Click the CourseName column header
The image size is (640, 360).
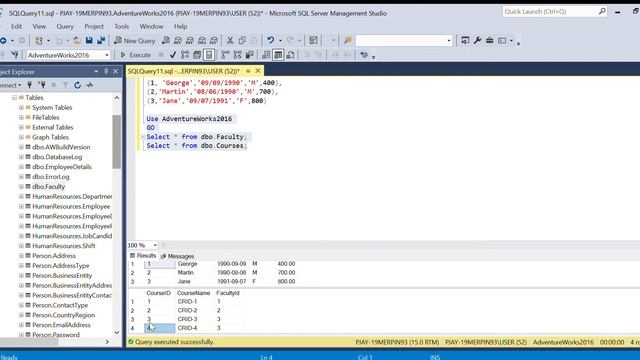coord(193,293)
